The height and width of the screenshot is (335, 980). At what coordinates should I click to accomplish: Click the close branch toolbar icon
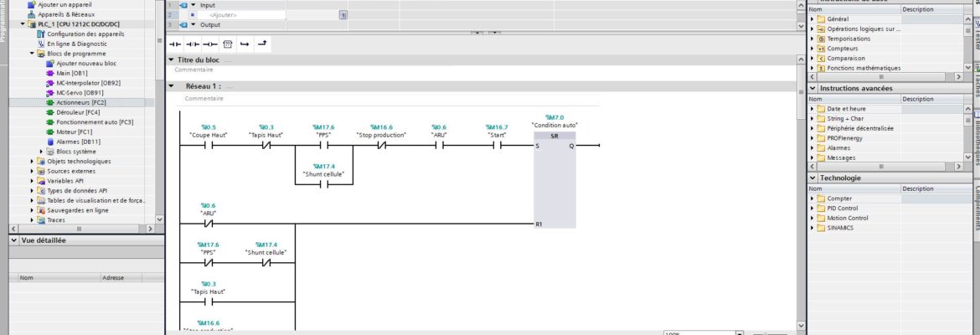[262, 44]
